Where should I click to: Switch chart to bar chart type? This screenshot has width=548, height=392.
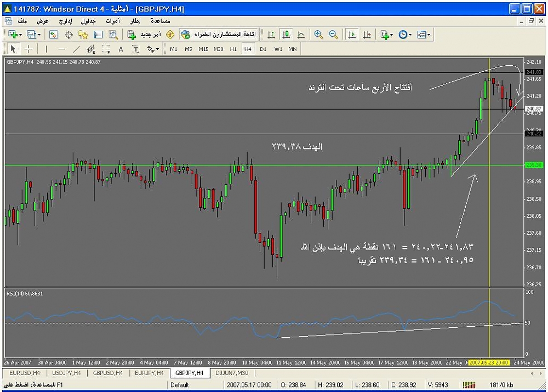coord(271,35)
